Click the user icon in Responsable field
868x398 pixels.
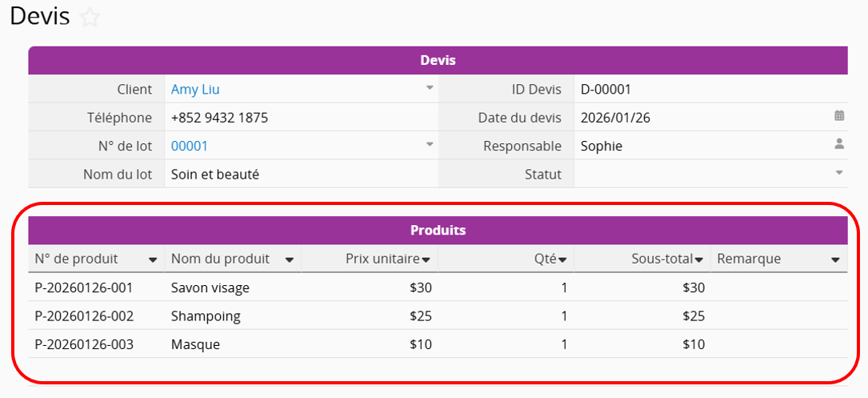(839, 145)
